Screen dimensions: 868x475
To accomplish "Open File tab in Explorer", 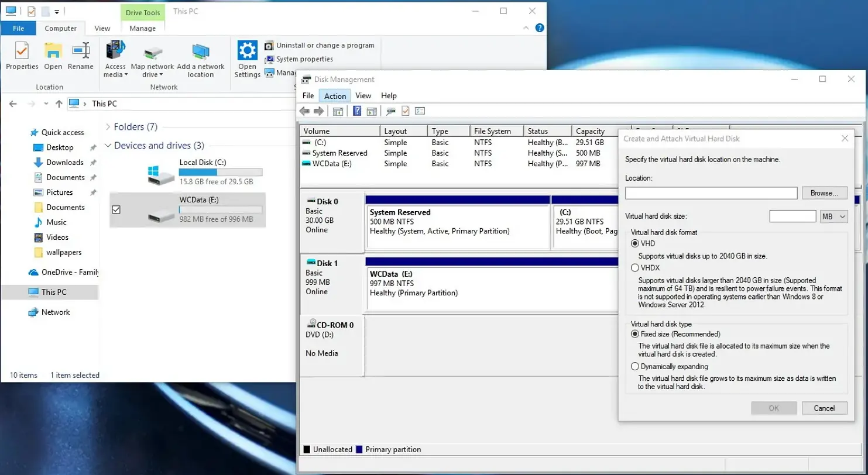I will point(18,28).
